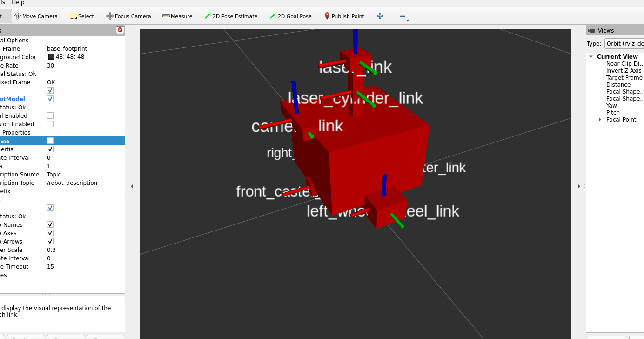644x339 pixels.
Task: Expand the Focal Point property
Action: pyautogui.click(x=600, y=120)
